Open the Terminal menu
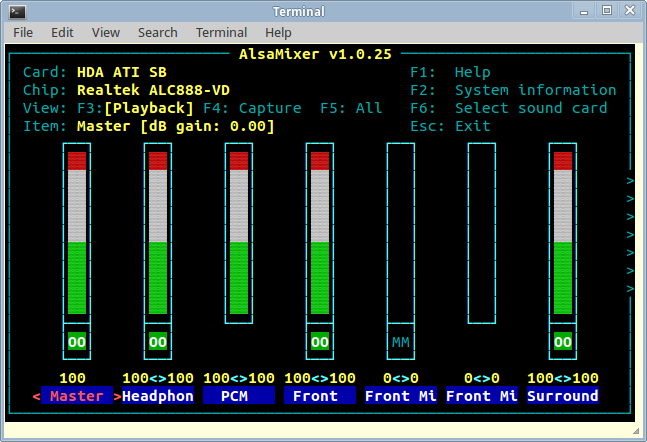 pyautogui.click(x=221, y=32)
